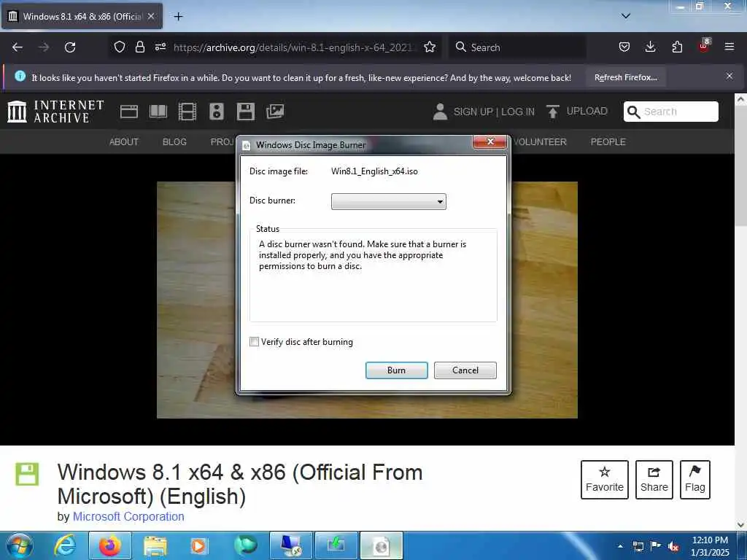
Task: Open the VOLUNTEER menu item
Action: tap(540, 142)
